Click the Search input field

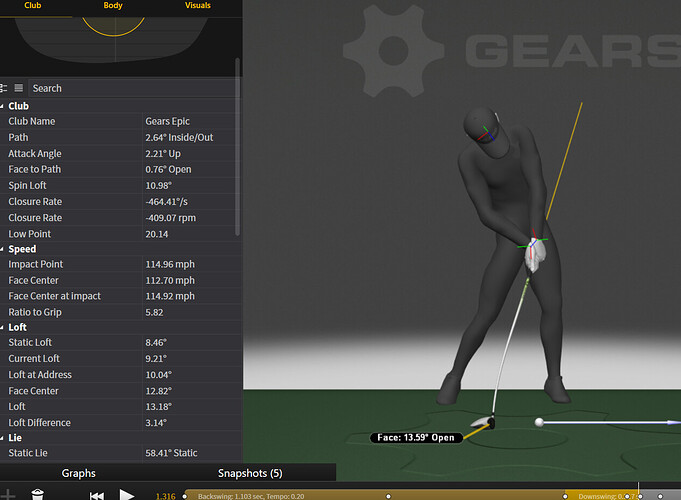132,88
